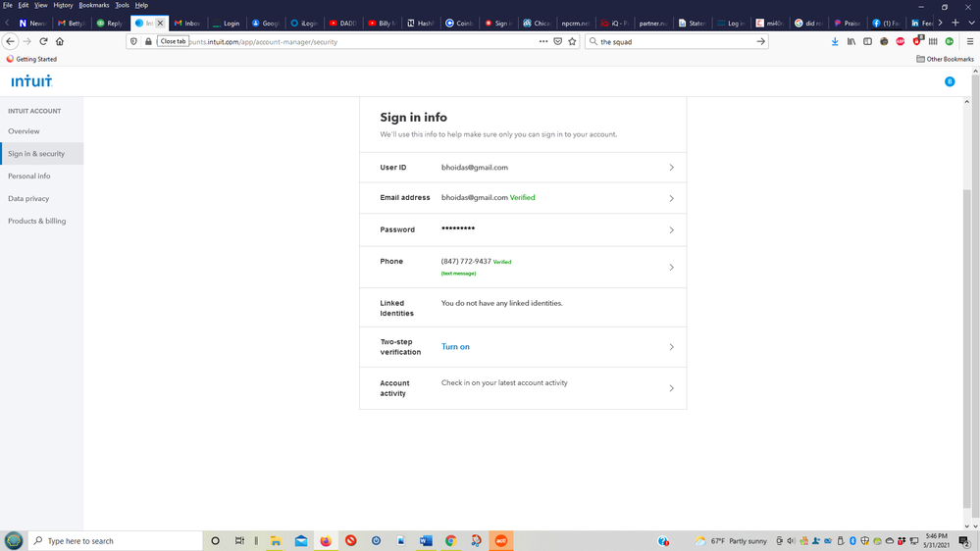Image resolution: width=980 pixels, height=551 pixels.
Task: Click the weather '67°F Partly sunny' widget
Action: (x=731, y=541)
